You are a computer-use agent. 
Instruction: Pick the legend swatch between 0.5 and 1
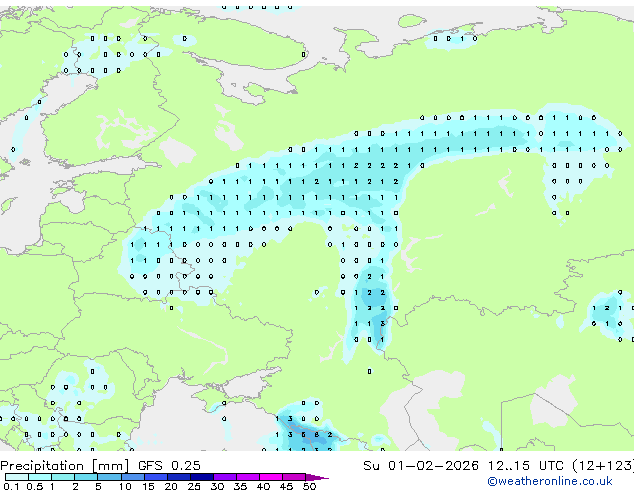pyautogui.click(x=40, y=477)
